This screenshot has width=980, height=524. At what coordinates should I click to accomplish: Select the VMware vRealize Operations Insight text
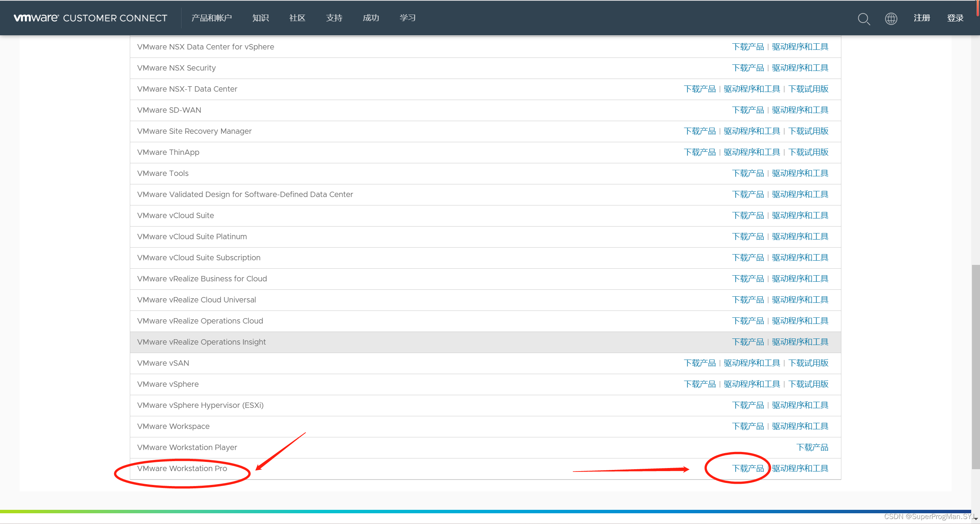point(201,342)
